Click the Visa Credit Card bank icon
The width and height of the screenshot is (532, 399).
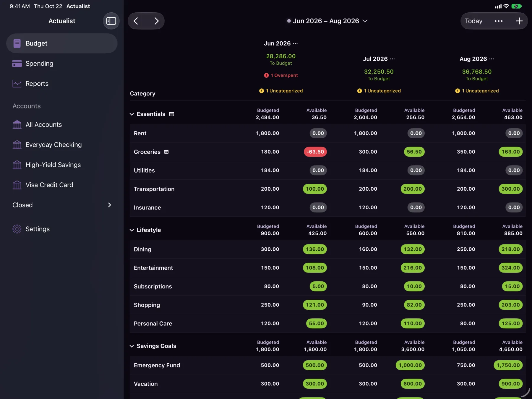click(17, 185)
